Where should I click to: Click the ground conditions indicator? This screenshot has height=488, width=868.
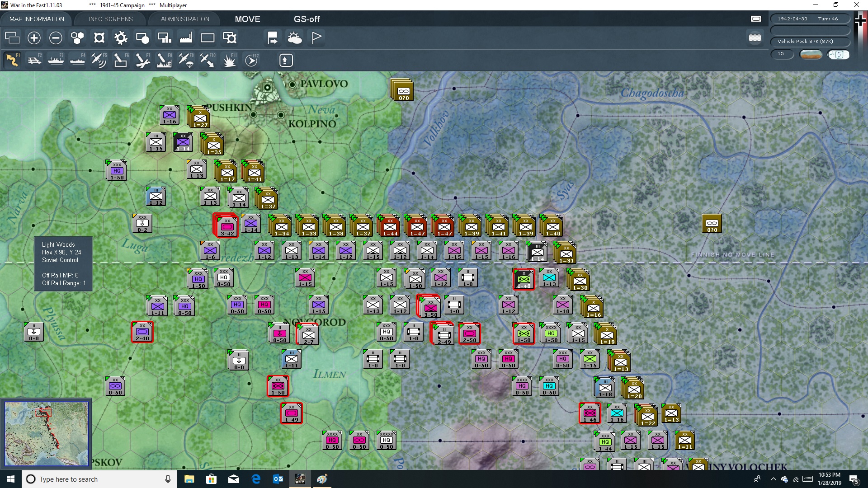click(x=811, y=54)
